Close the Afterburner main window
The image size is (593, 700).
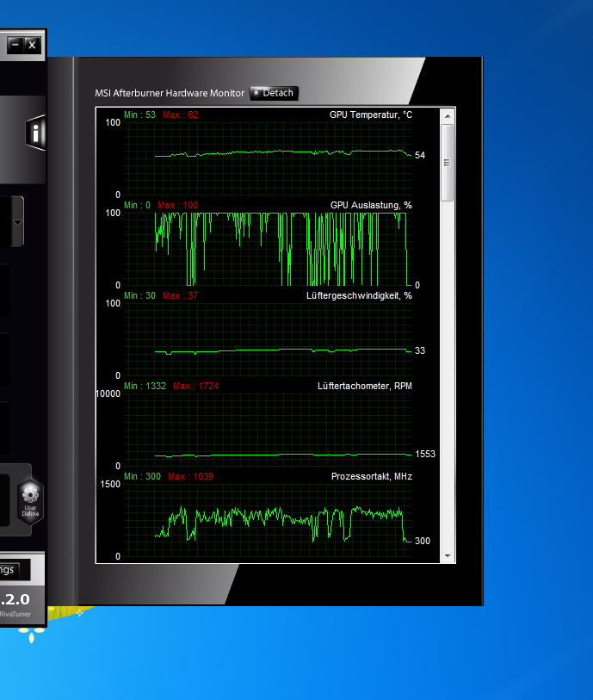point(32,45)
